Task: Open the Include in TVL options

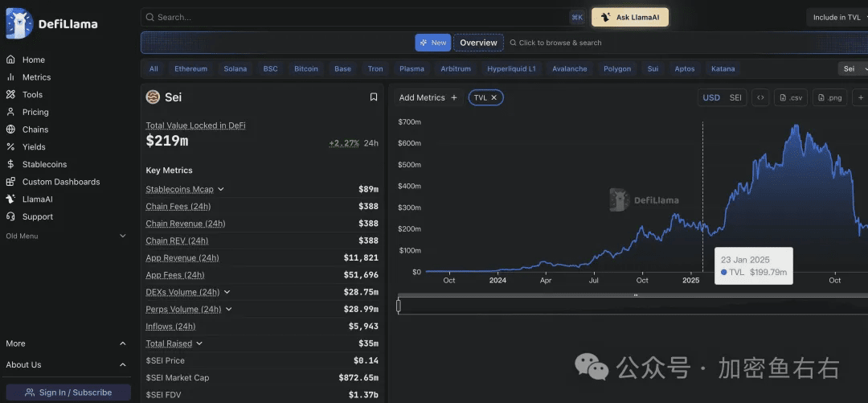Action: tap(837, 17)
